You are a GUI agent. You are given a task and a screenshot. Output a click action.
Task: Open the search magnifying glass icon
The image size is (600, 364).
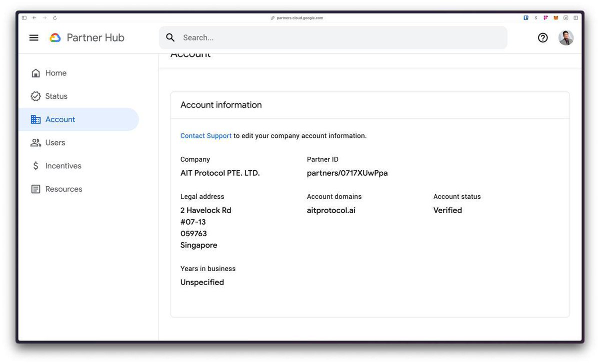[170, 37]
